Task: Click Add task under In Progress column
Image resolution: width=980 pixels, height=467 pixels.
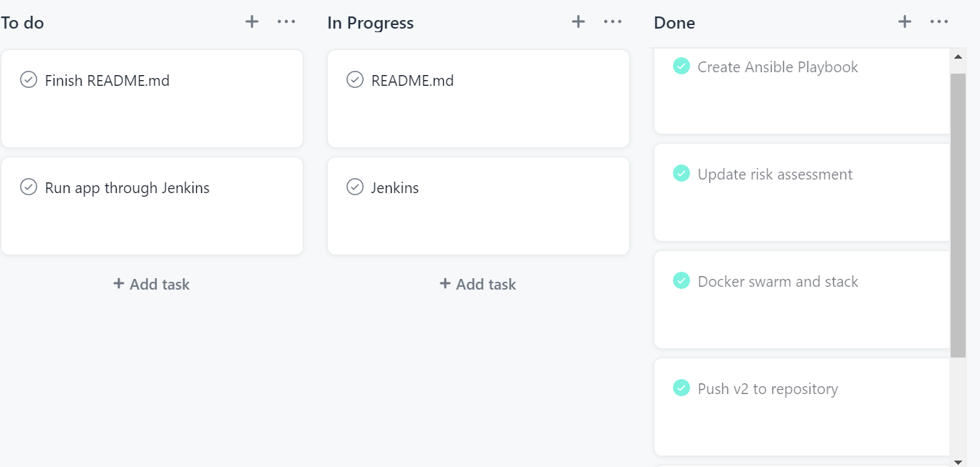Action: [478, 284]
